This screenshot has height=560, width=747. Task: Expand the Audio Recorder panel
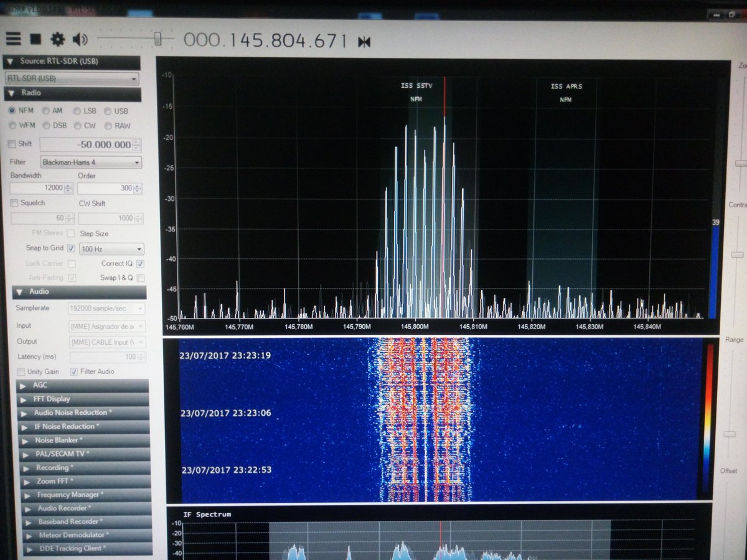tap(86, 508)
